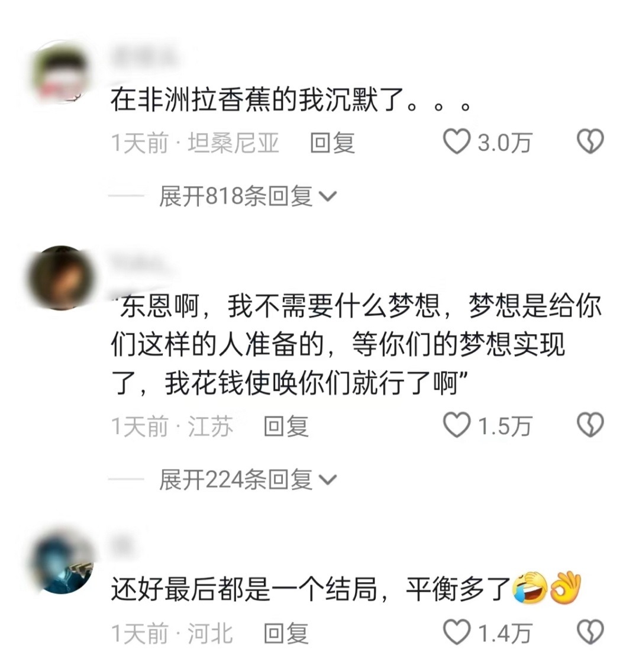Viewport: 639px width, 672px height.
Task: Click the chevron next to 展开818条回复
Action: click(x=328, y=197)
